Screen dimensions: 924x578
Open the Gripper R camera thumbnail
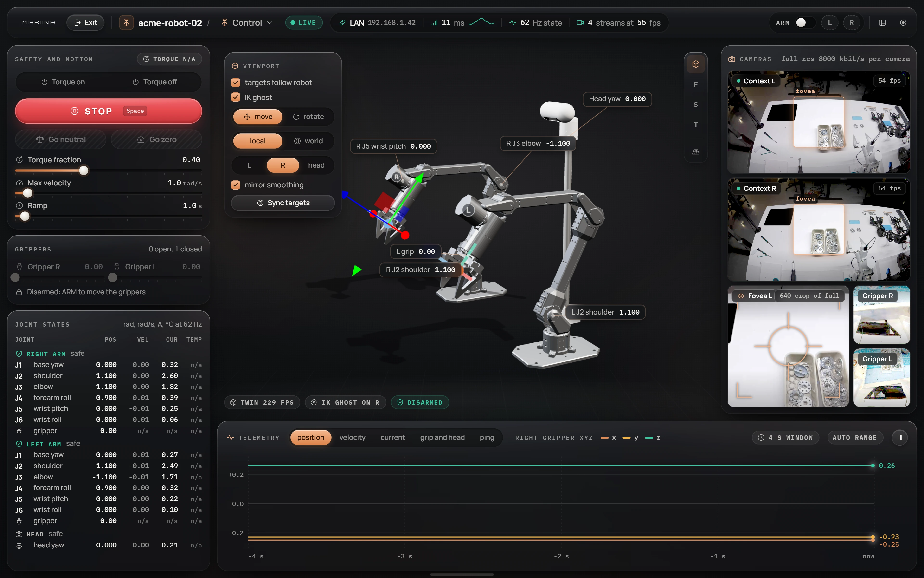(882, 315)
